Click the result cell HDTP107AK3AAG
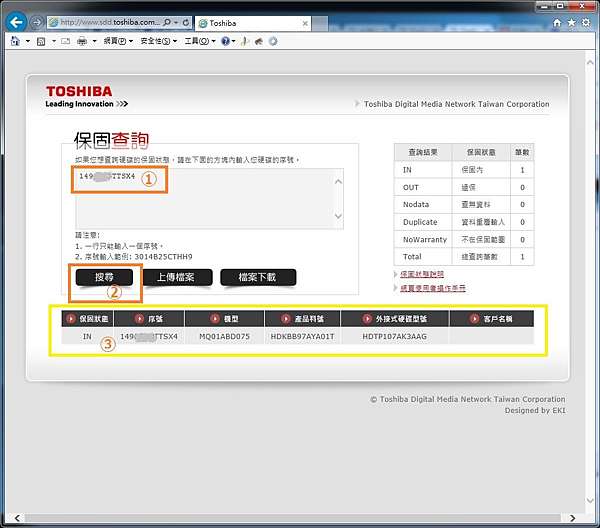Screen dimensions: 600x528 point(395,336)
